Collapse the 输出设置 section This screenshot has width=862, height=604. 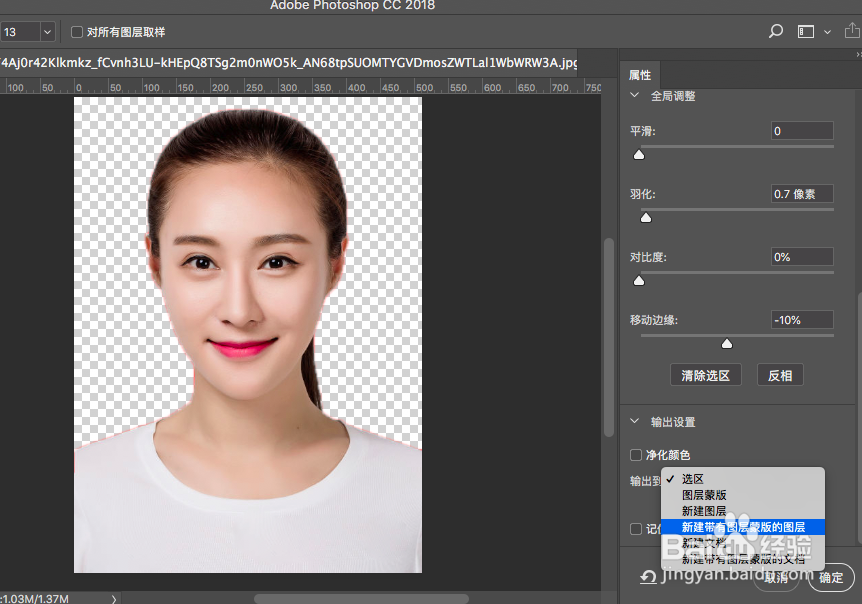634,422
